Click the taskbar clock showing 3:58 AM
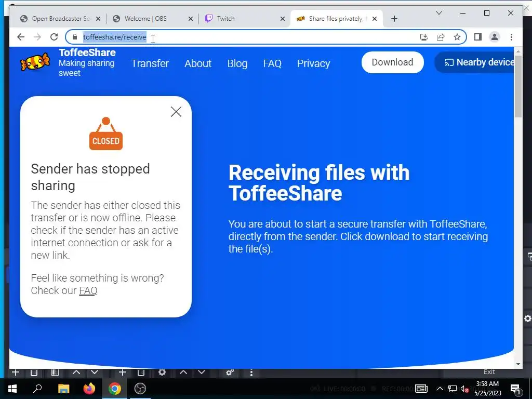The height and width of the screenshot is (399, 532). 487,389
